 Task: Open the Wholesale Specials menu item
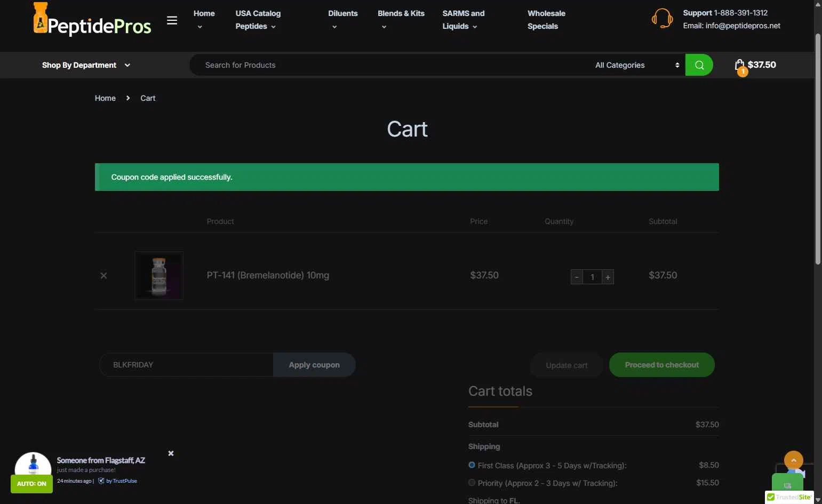[x=546, y=20]
